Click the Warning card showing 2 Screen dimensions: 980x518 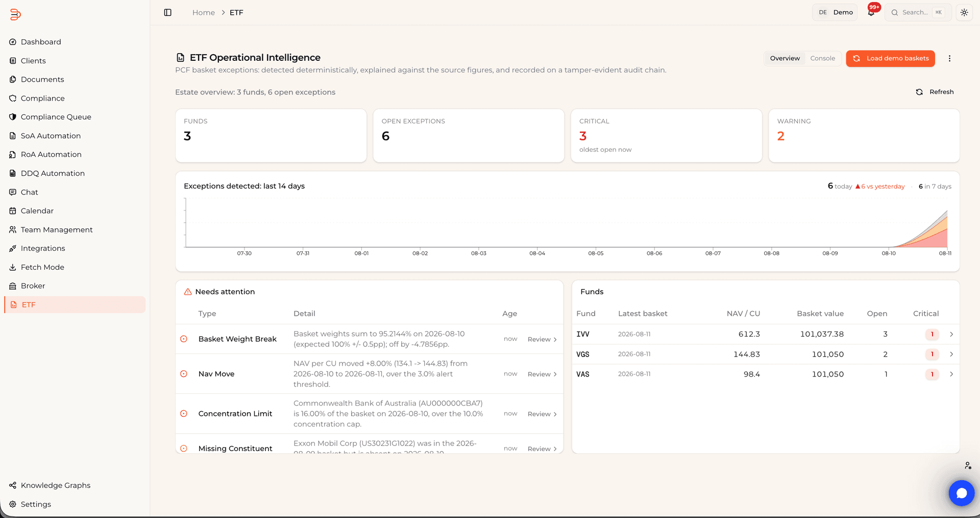(864, 136)
